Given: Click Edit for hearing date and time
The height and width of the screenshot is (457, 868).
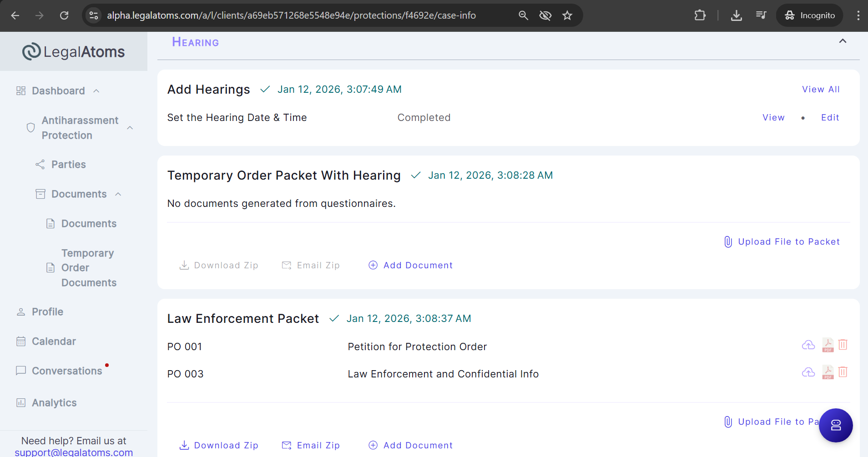Looking at the screenshot, I should [830, 118].
